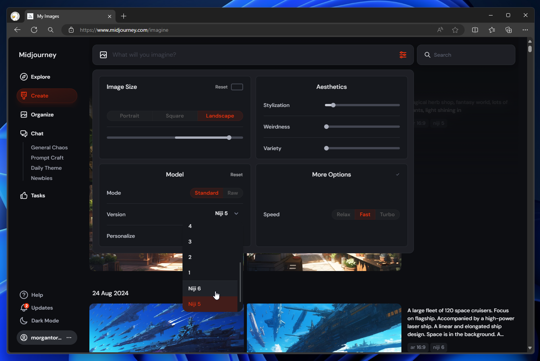Image resolution: width=540 pixels, height=361 pixels.
Task: Open the Explore compass icon
Action: [23, 77]
